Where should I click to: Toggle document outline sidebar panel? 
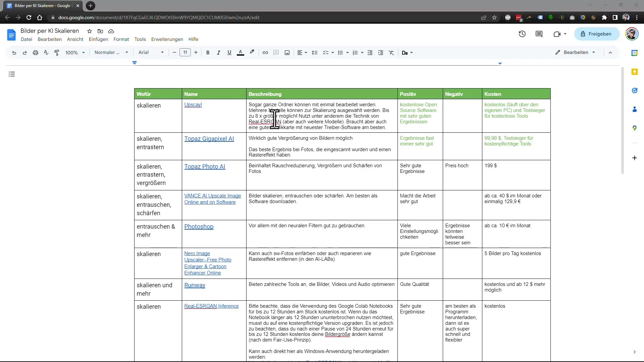(12, 74)
